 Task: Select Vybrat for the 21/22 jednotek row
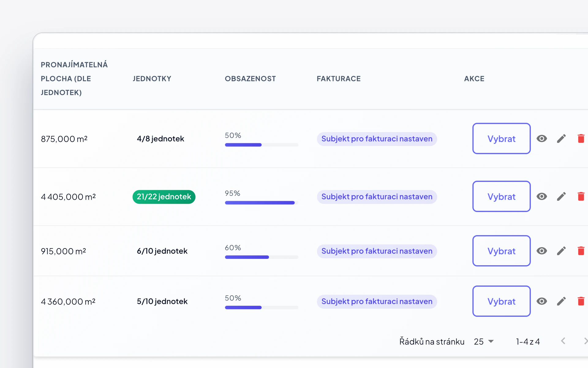pyautogui.click(x=501, y=197)
